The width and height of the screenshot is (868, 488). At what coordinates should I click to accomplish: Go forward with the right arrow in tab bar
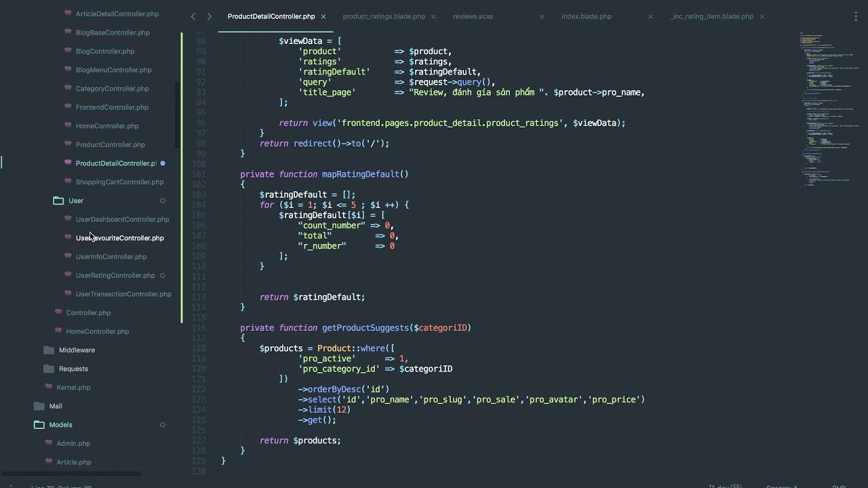[209, 16]
